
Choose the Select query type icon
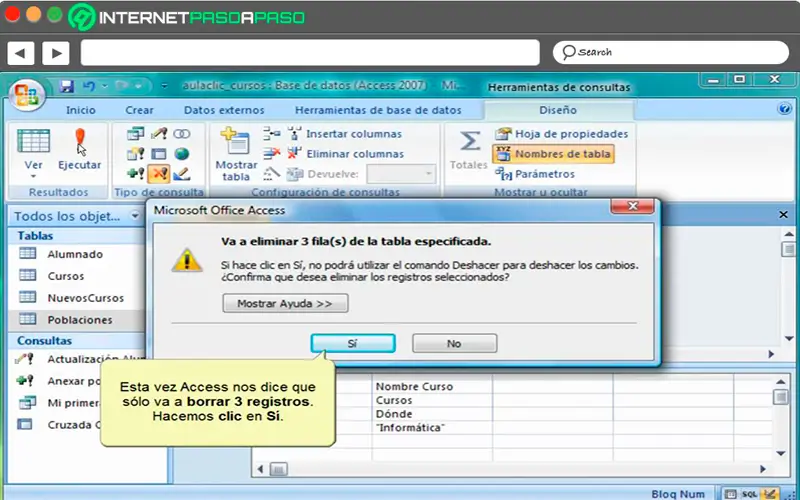pyautogui.click(x=135, y=134)
